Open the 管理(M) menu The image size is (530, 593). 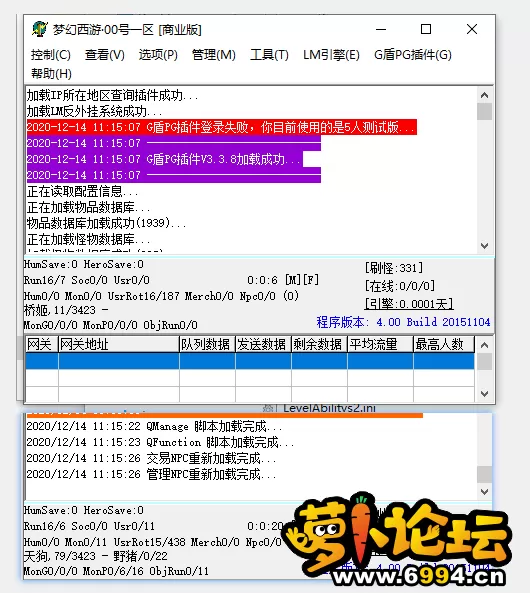point(214,55)
